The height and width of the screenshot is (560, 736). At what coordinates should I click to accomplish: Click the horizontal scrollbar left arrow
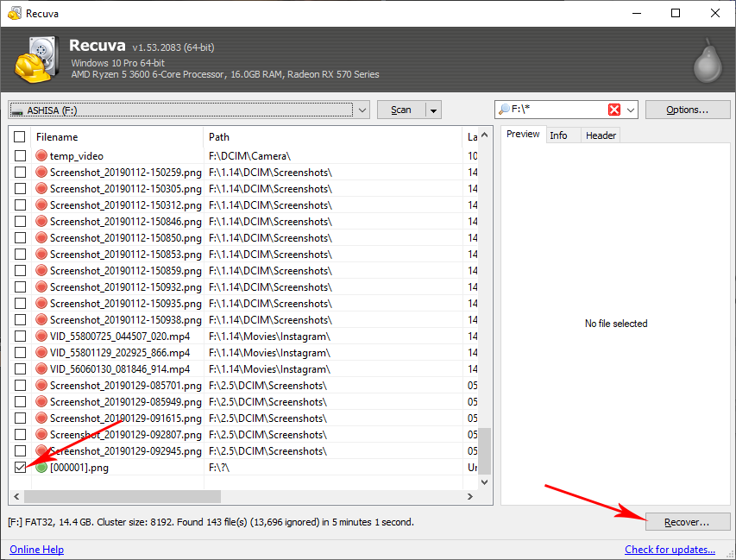pyautogui.click(x=16, y=496)
